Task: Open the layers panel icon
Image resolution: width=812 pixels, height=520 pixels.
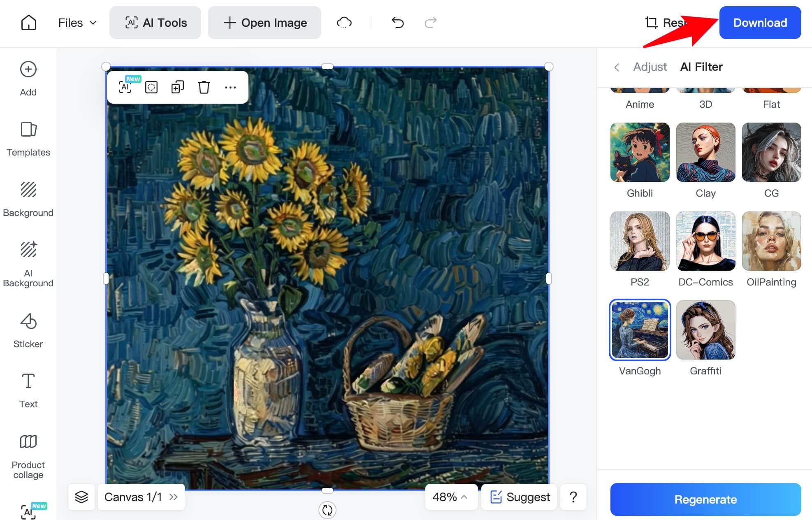Action: (81, 497)
